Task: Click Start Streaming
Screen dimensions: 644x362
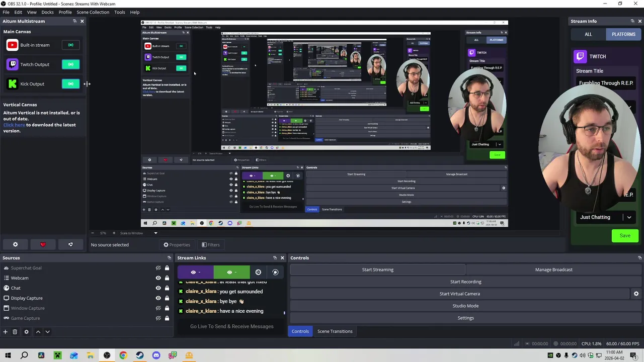Action: click(x=377, y=269)
